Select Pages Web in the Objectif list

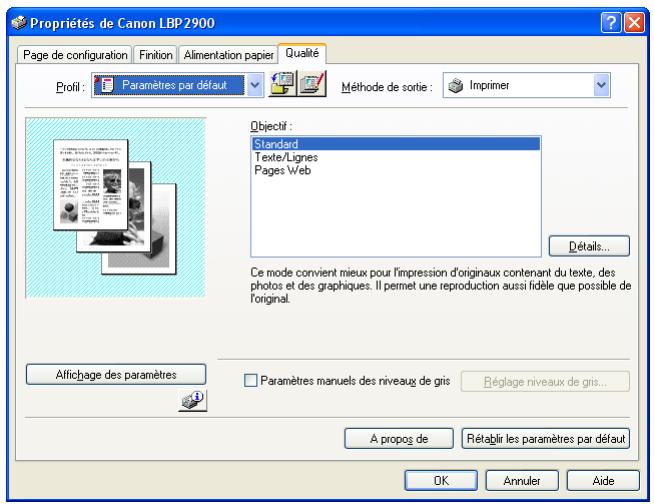click(x=396, y=170)
